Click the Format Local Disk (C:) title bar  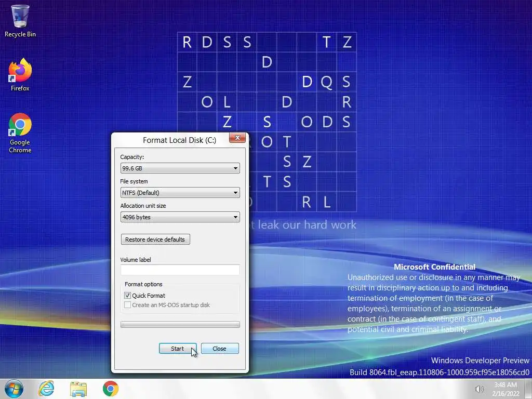click(179, 140)
